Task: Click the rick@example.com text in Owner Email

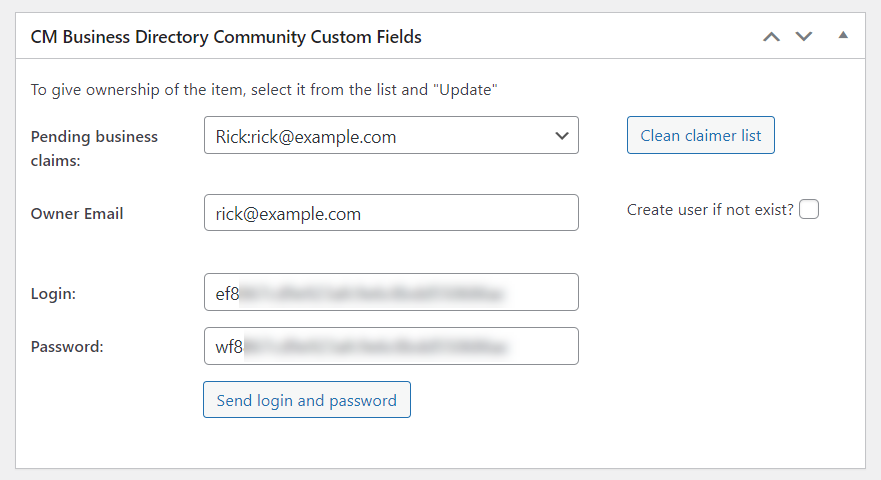Action: pyautogui.click(x=288, y=214)
